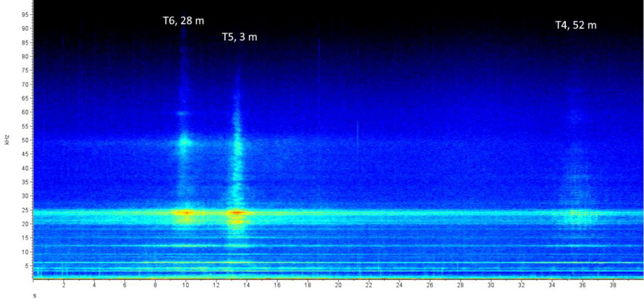Click the T5 vertical streak near 60 kHz

point(236,114)
